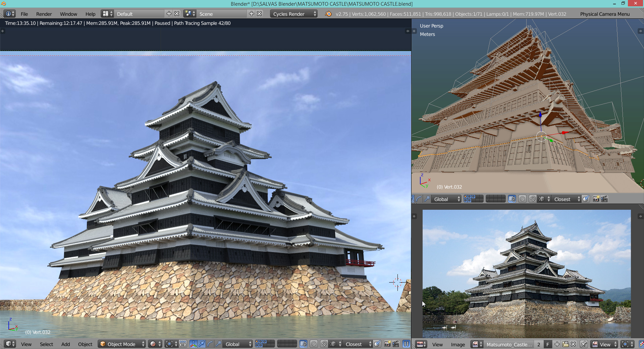The width and height of the screenshot is (644, 349).
Task: Open the Render menu in top bar
Action: tap(44, 14)
